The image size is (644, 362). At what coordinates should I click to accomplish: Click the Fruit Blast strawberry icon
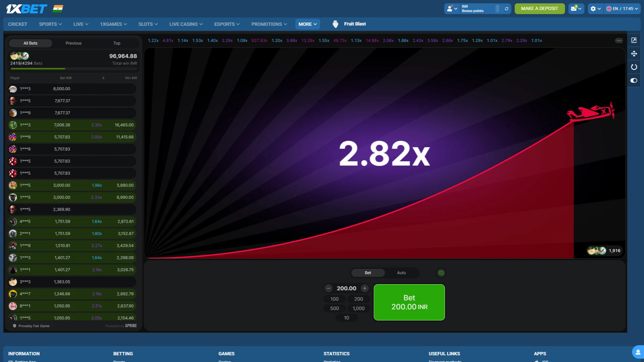pyautogui.click(x=335, y=24)
